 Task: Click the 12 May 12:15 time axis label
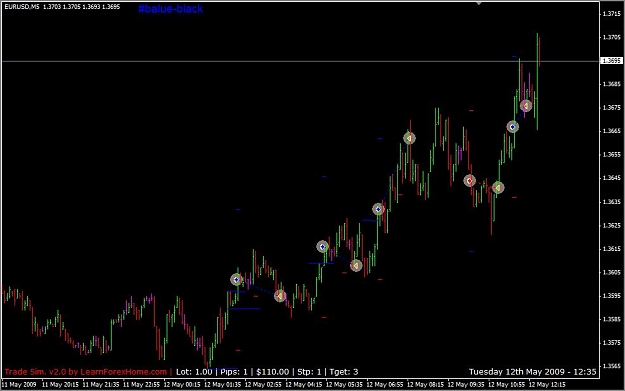pyautogui.click(x=547, y=385)
